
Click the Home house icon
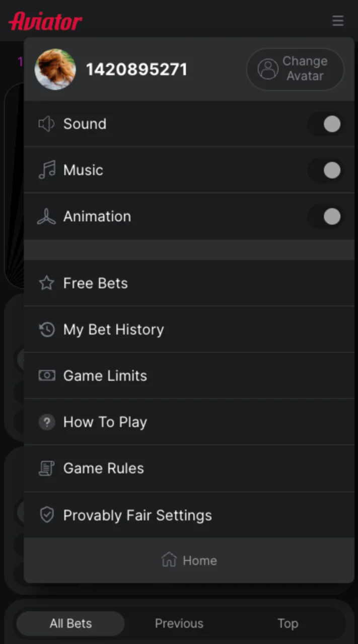pyautogui.click(x=169, y=560)
